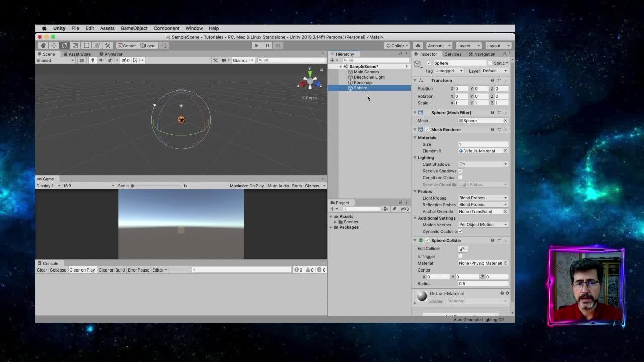Activate the Rect transform tool

pyautogui.click(x=86, y=46)
